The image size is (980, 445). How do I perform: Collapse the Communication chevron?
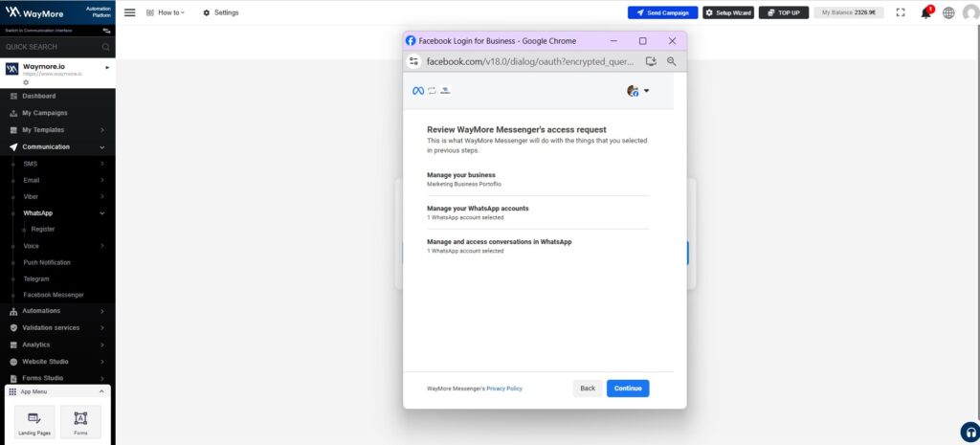tap(101, 146)
